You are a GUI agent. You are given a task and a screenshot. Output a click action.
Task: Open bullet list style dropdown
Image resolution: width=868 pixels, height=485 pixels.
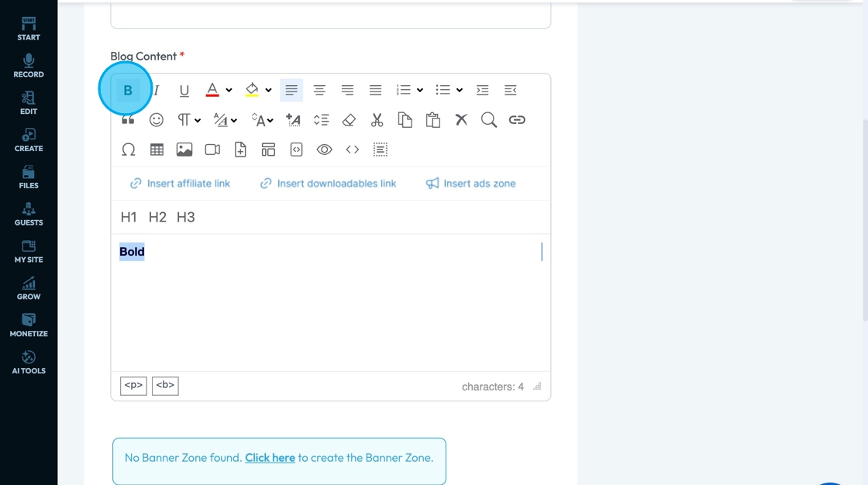click(x=460, y=90)
